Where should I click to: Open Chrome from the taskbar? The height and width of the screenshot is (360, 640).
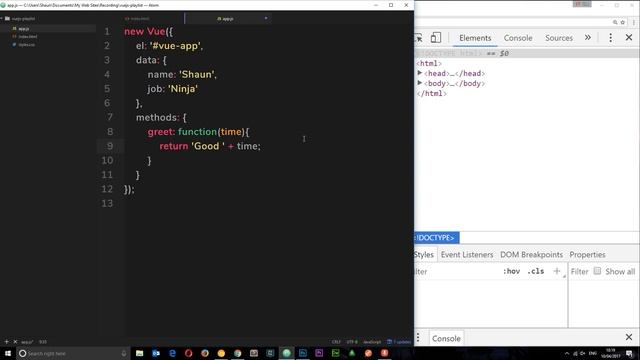tap(238, 353)
